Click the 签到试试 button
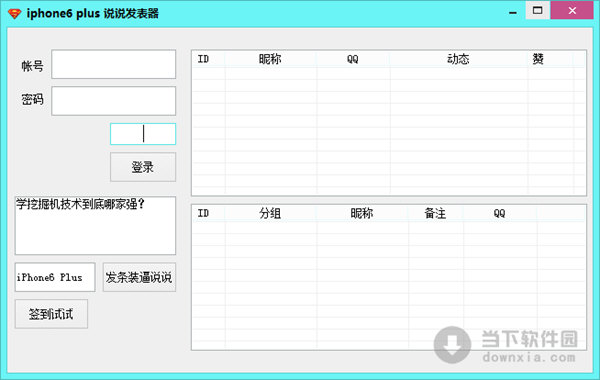 [x=51, y=314]
